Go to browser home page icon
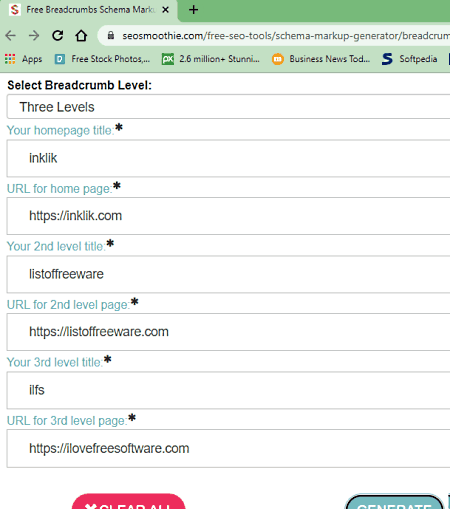 (x=81, y=35)
